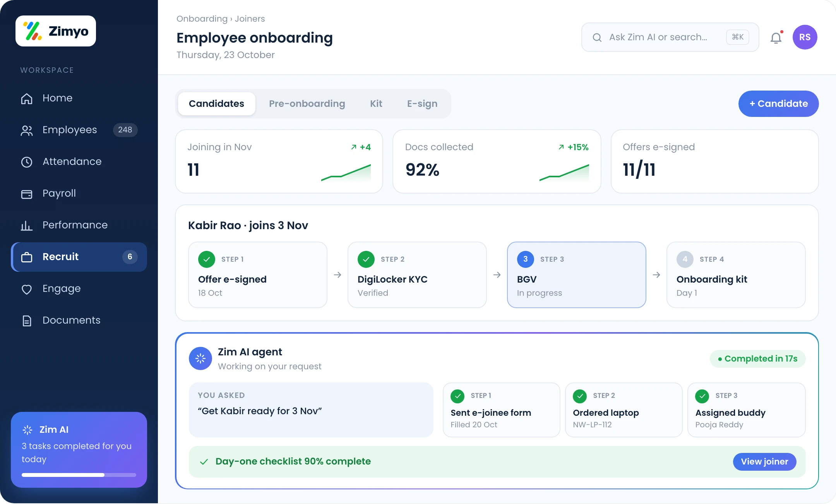The width and height of the screenshot is (836, 504).
Task: Click the Kabir Rao joins 3 Nov heading
Action: (x=248, y=225)
